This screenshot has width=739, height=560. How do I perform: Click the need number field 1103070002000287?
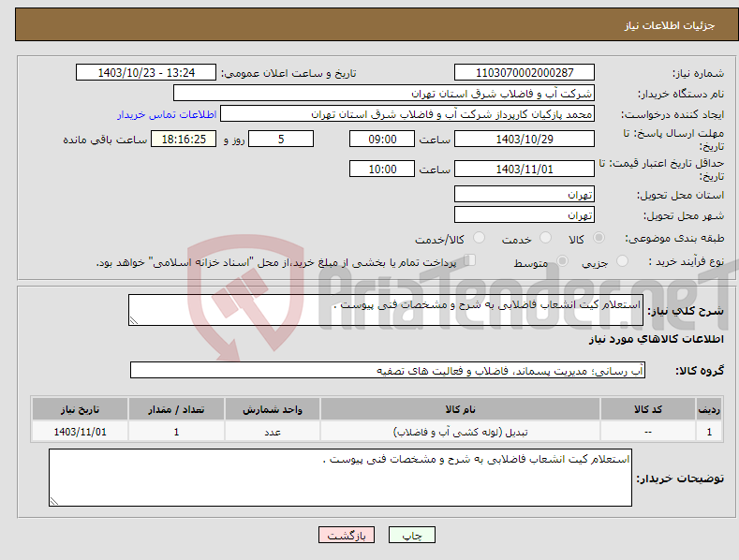pos(525,73)
